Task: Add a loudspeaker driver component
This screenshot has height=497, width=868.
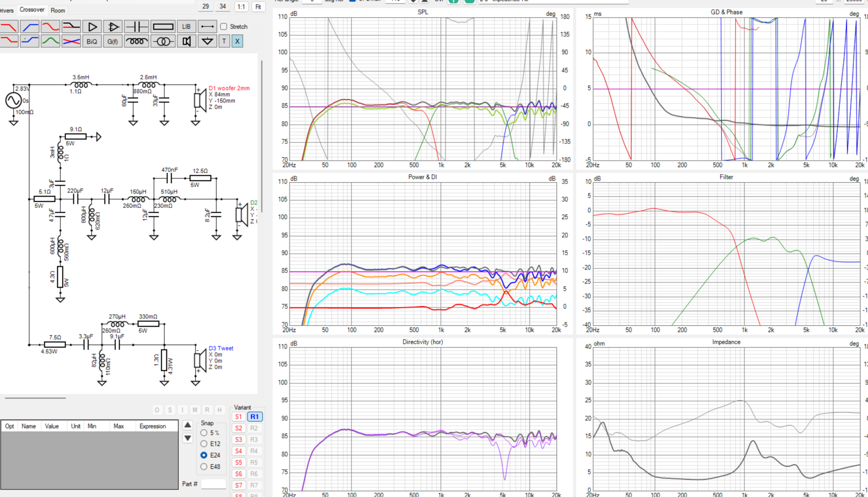Action: [x=186, y=41]
